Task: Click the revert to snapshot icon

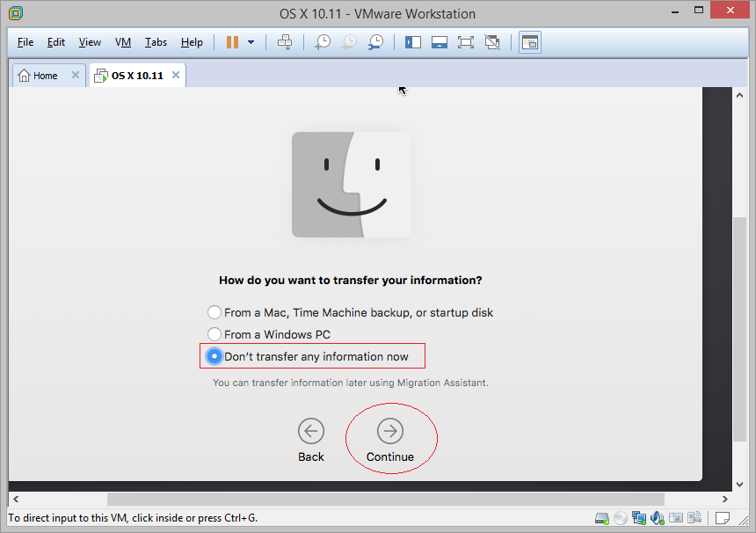Action: [x=349, y=42]
